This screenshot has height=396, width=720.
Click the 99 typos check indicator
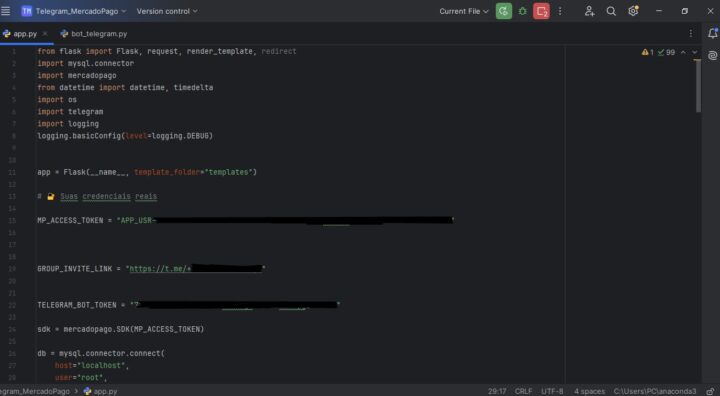pos(666,52)
